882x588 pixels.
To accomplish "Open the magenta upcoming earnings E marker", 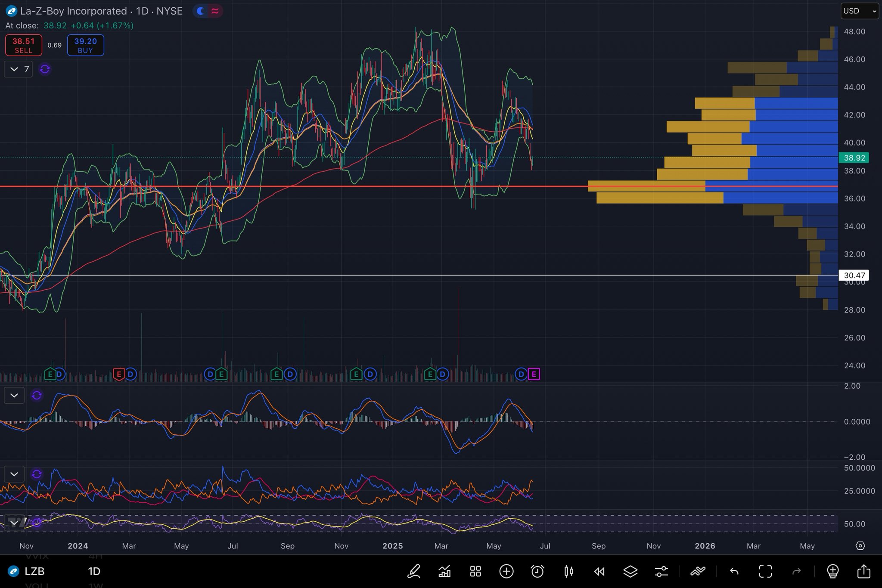I will coord(534,374).
